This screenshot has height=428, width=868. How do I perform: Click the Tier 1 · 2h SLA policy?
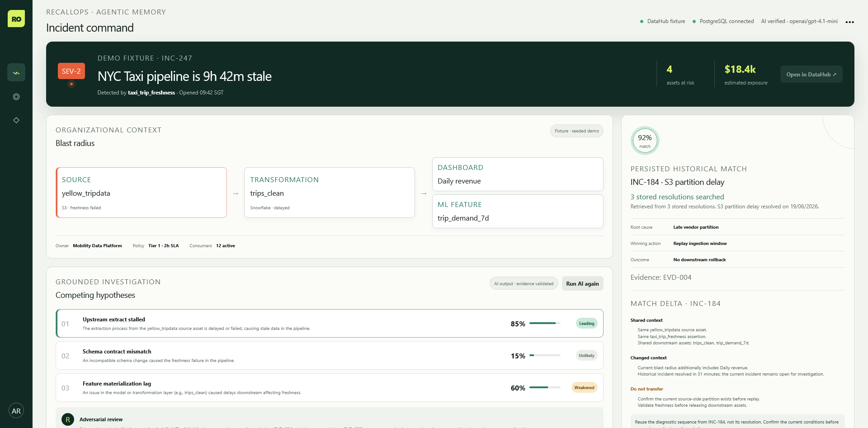(164, 246)
